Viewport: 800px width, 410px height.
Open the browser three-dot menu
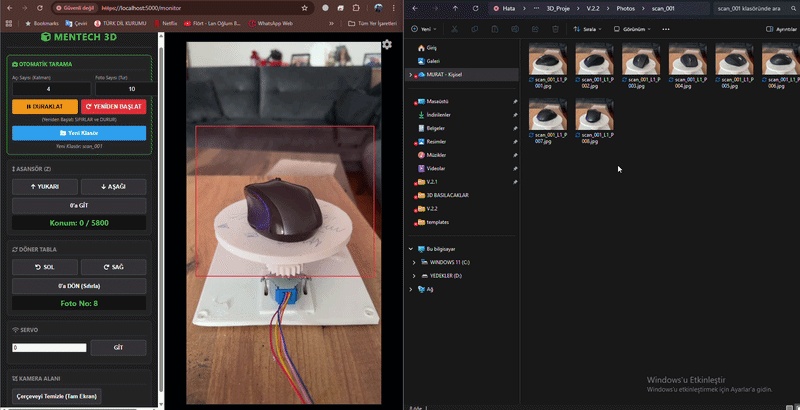(393, 8)
